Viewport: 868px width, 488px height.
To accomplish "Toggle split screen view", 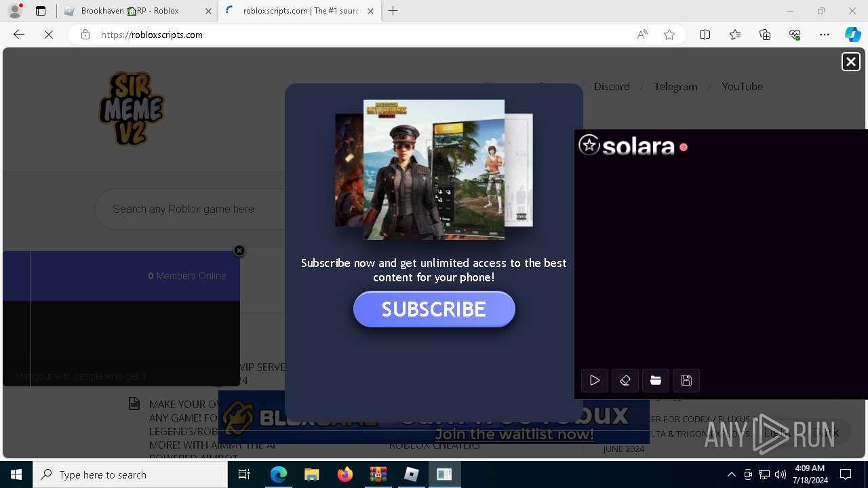I will pos(705,35).
